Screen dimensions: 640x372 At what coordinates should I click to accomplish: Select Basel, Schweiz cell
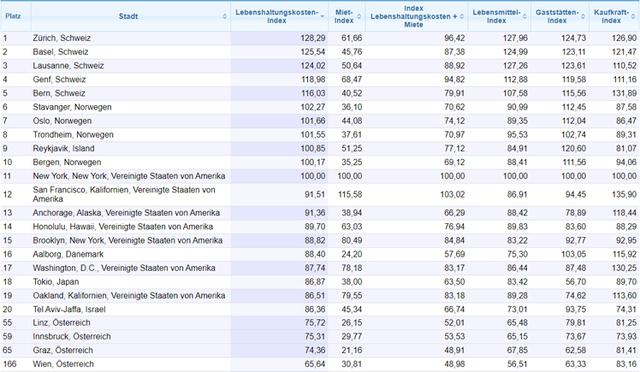131,52
